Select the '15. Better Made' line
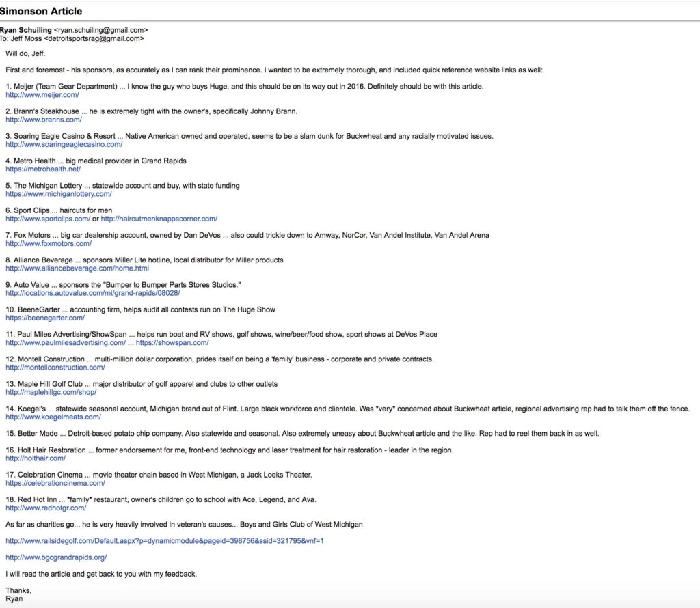The image size is (700, 608). pyautogui.click(x=302, y=434)
